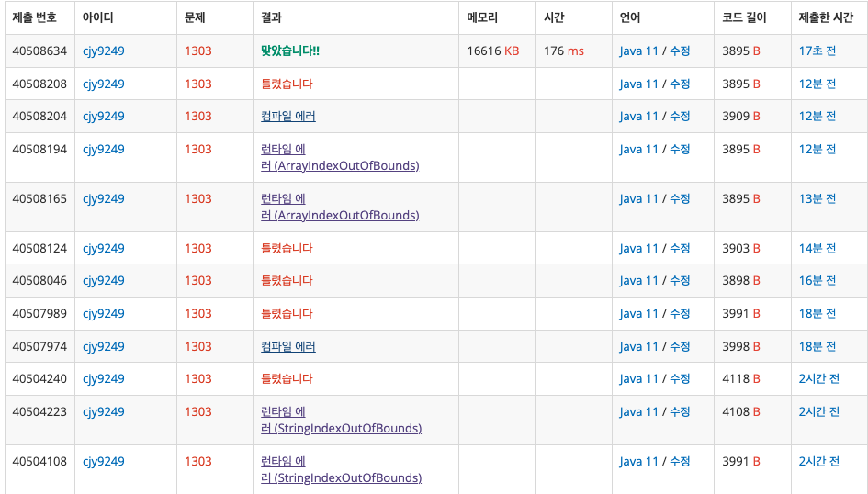Screen dimensions: 868x494
Task: Open user cjy9249 in submission 40508634 row
Action: 104,51
